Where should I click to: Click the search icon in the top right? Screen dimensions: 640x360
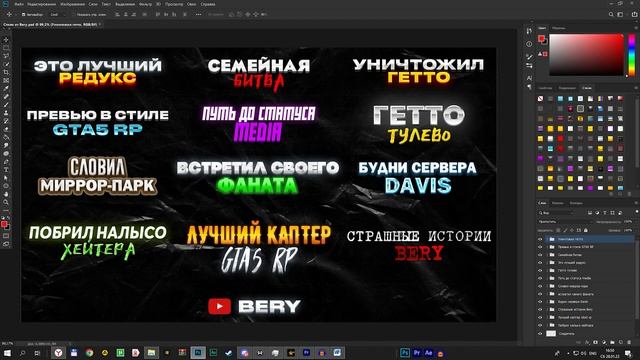(611, 14)
